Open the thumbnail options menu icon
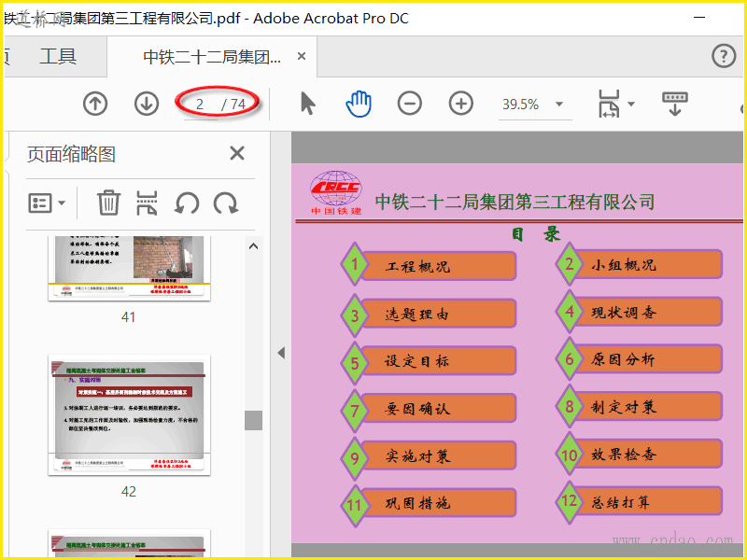Screen dimensions: 747x560 pos(47,203)
